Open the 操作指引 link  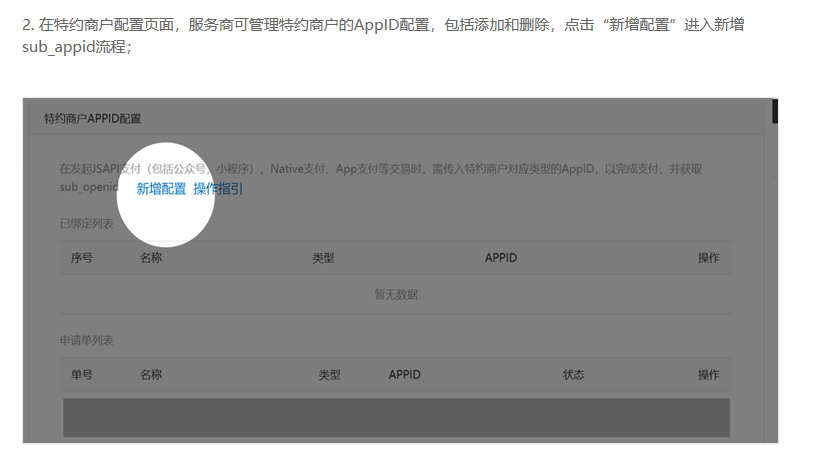click(218, 188)
